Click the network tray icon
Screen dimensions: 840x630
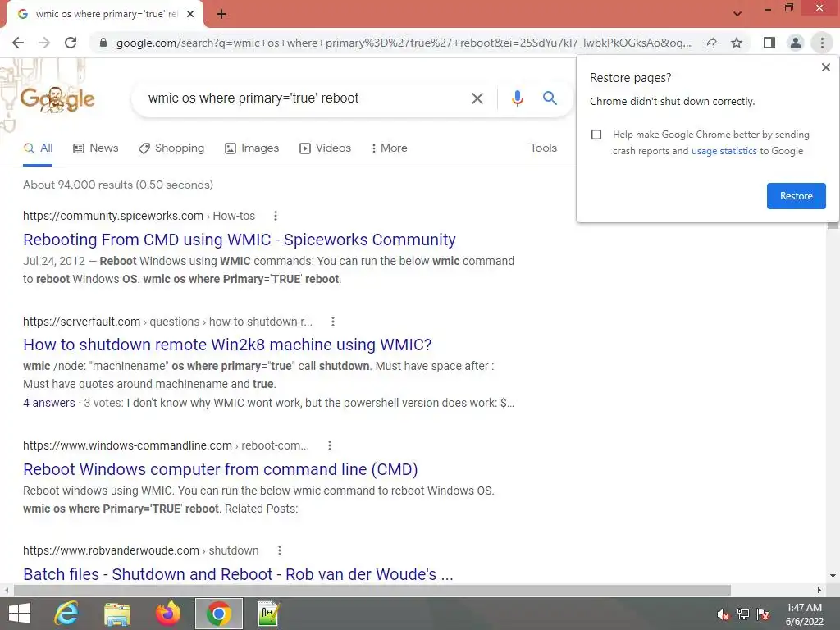[743, 614]
